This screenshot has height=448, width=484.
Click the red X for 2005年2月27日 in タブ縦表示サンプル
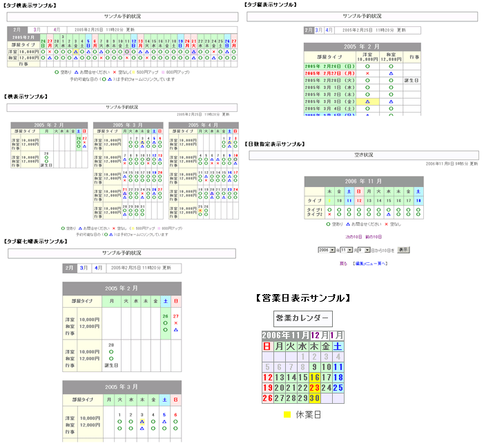(x=367, y=73)
